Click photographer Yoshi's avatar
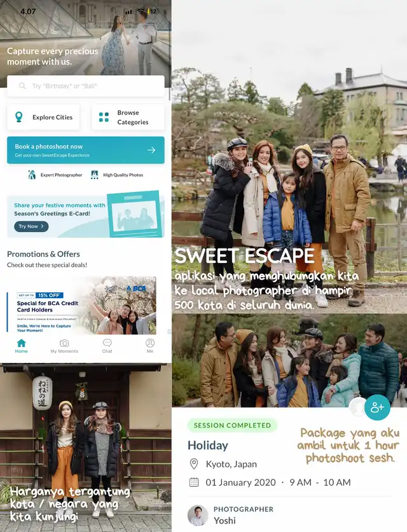This screenshot has height=532, width=407. (198, 515)
